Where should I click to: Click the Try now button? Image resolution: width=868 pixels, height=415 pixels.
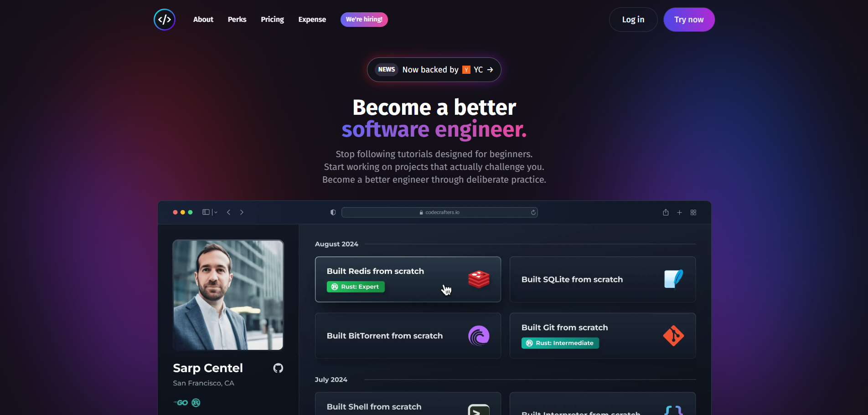pyautogui.click(x=689, y=20)
